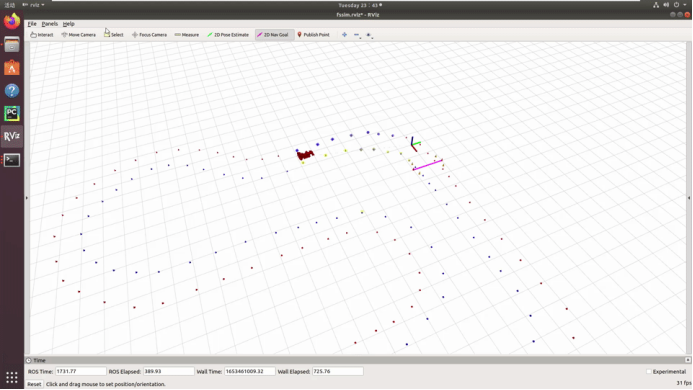Image resolution: width=693 pixels, height=390 pixels.
Task: Choose the Publish Point tool
Action: (x=313, y=34)
